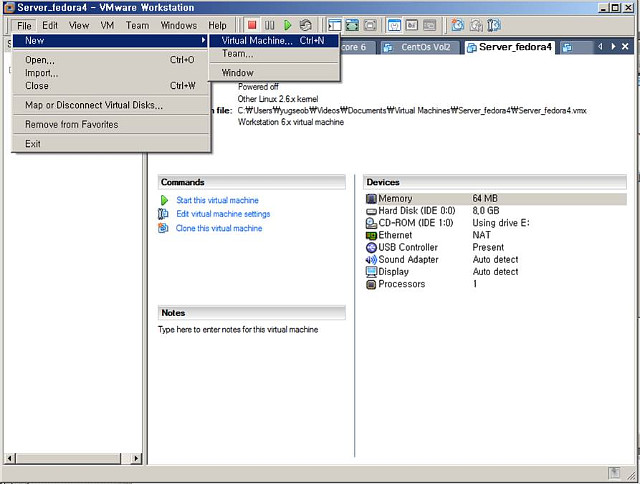Click the green Power On toolbar icon
Viewport: 640px width, 484px height.
pyautogui.click(x=287, y=25)
